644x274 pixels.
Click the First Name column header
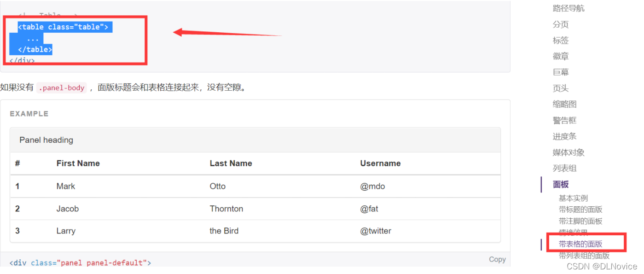[x=78, y=163]
